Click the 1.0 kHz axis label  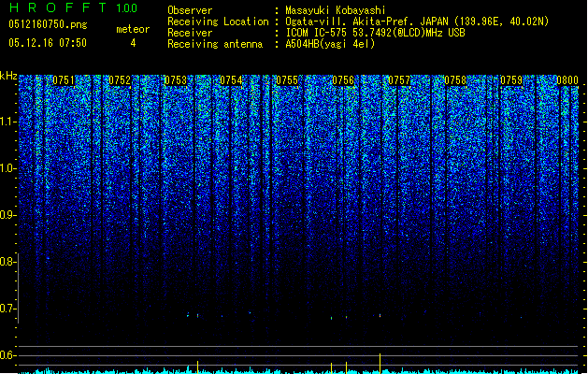pos(7,169)
